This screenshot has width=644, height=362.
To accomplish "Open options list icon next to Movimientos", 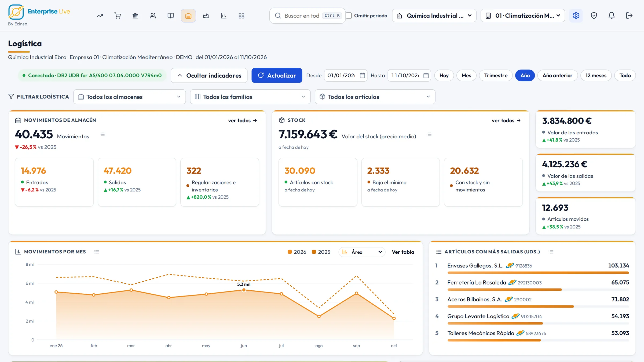I will pos(102,134).
